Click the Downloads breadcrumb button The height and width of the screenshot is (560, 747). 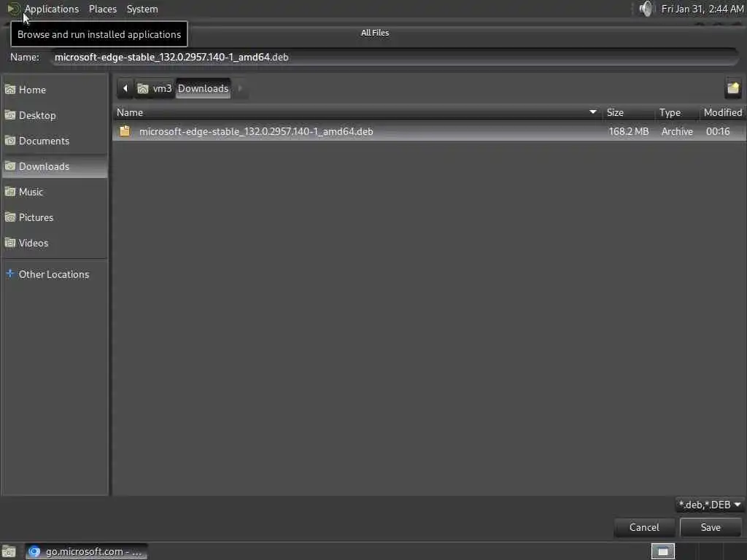pos(203,88)
